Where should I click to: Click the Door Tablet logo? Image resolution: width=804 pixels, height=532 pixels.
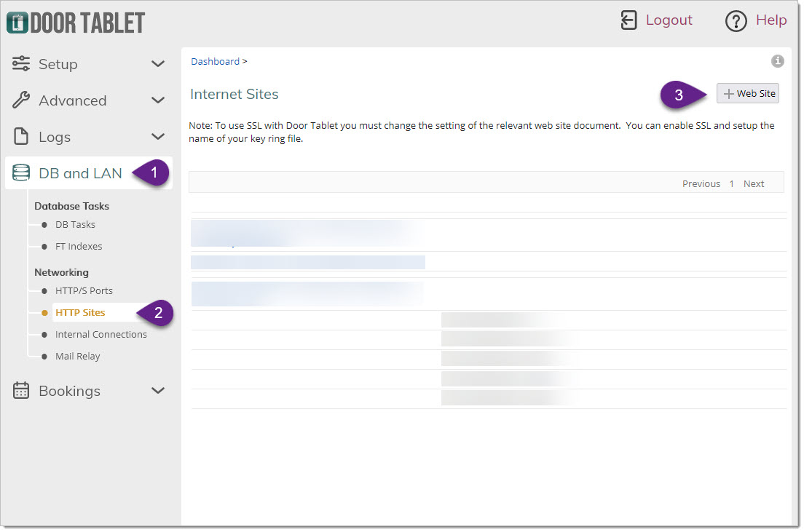tap(76, 23)
